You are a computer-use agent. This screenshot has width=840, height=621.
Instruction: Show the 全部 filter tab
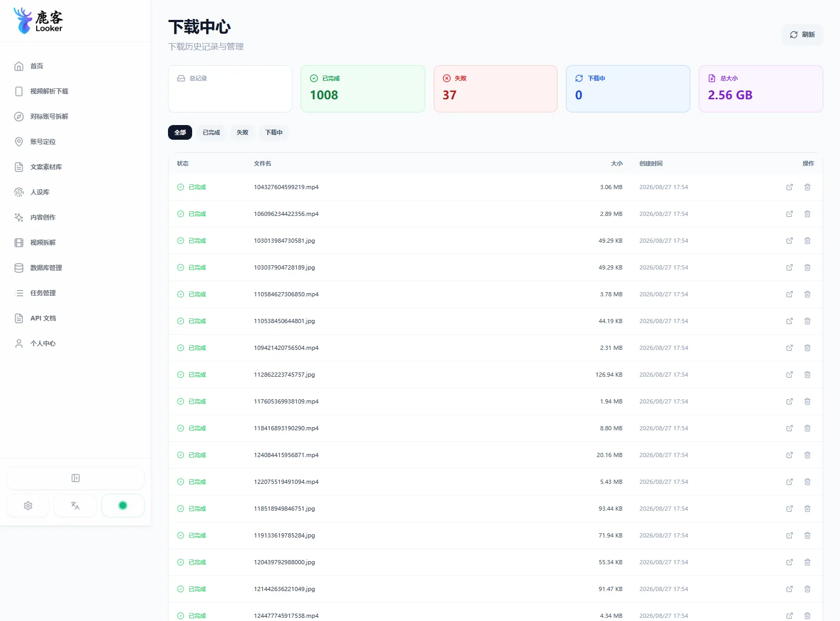180,132
